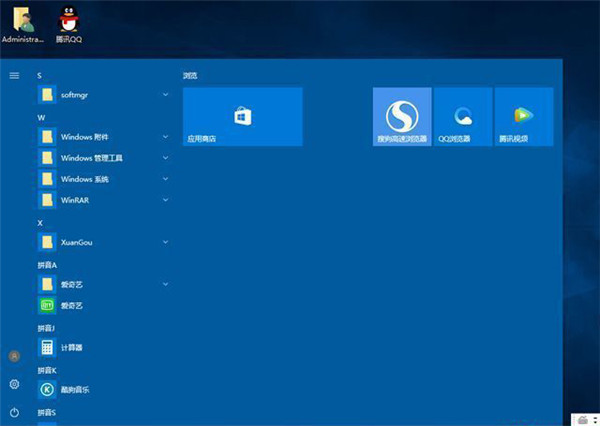The width and height of the screenshot is (600, 426).
Task: Open the 腾讯QQ desktop shortcut
Action: [x=69, y=24]
